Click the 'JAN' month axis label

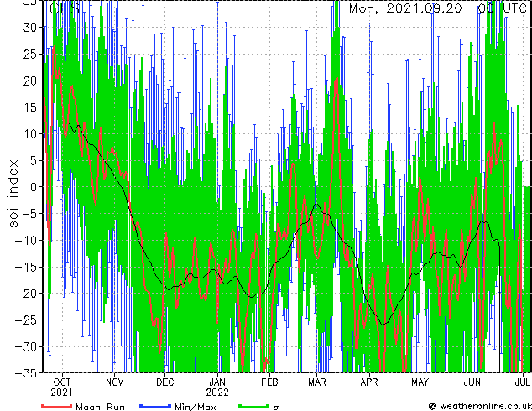click(217, 382)
